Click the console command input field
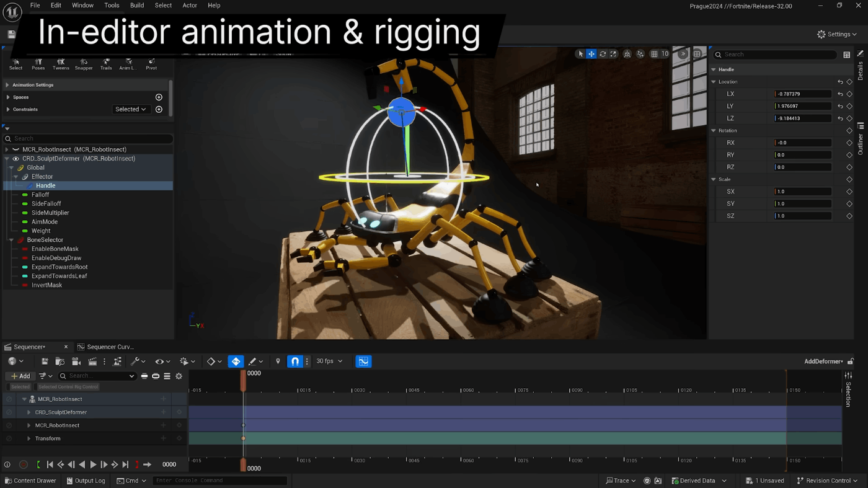 pyautogui.click(x=219, y=481)
